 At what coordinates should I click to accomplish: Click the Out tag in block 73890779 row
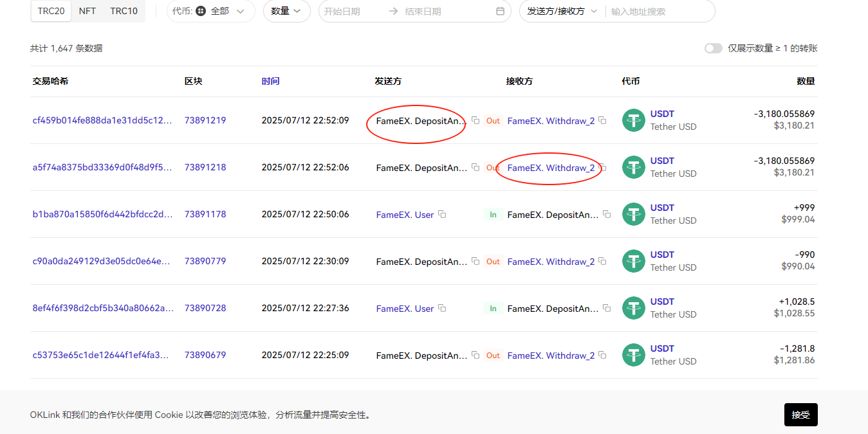pos(493,262)
